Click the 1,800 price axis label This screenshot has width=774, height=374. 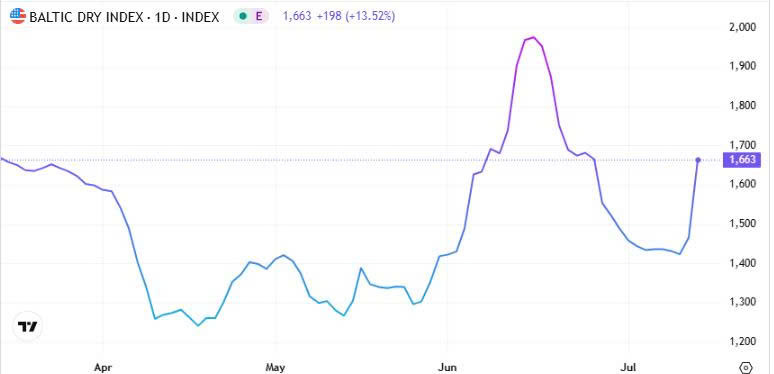point(742,106)
